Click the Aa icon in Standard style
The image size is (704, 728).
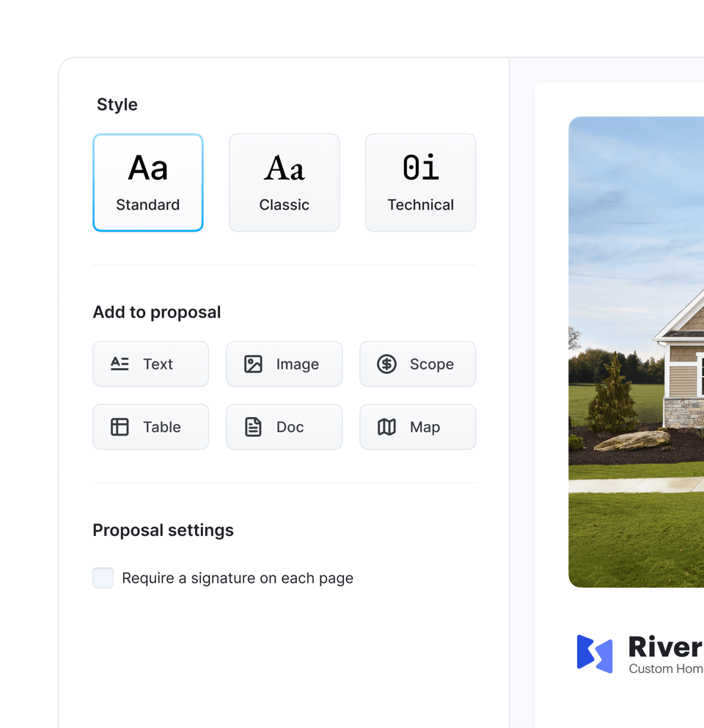(x=147, y=168)
